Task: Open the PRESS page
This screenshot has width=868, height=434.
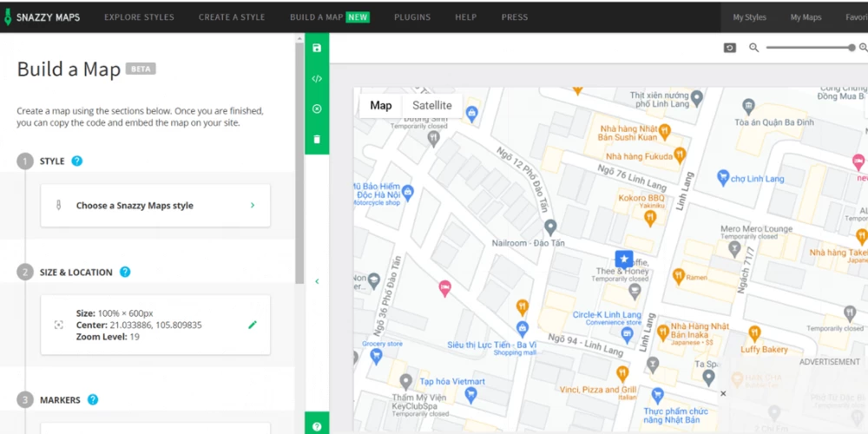Action: tap(514, 17)
